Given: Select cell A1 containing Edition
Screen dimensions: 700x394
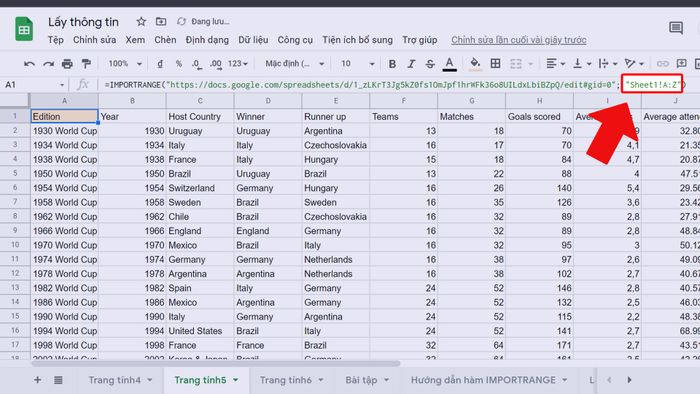Looking at the screenshot, I should (64, 116).
